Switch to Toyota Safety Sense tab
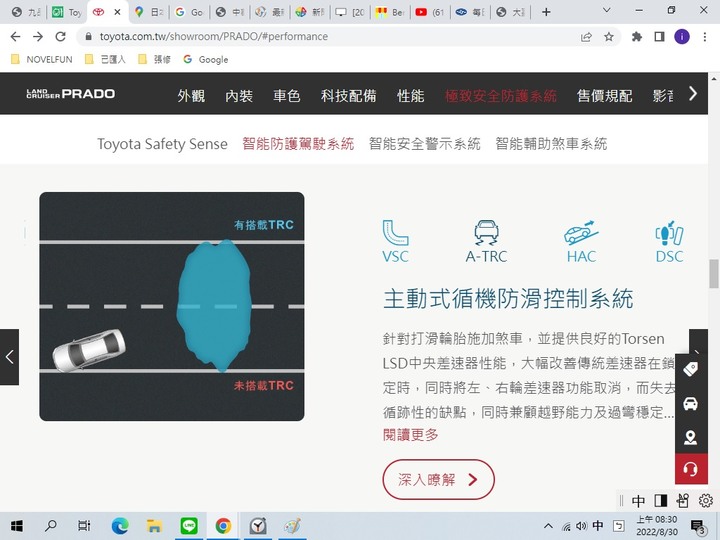Screen dimensions: 720x540 (x=162, y=144)
